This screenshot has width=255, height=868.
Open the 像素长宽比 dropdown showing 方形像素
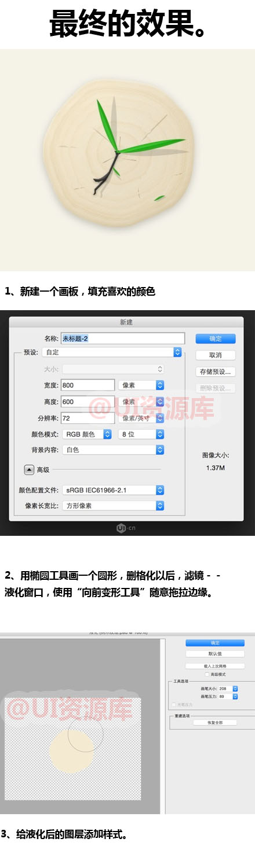[114, 506]
